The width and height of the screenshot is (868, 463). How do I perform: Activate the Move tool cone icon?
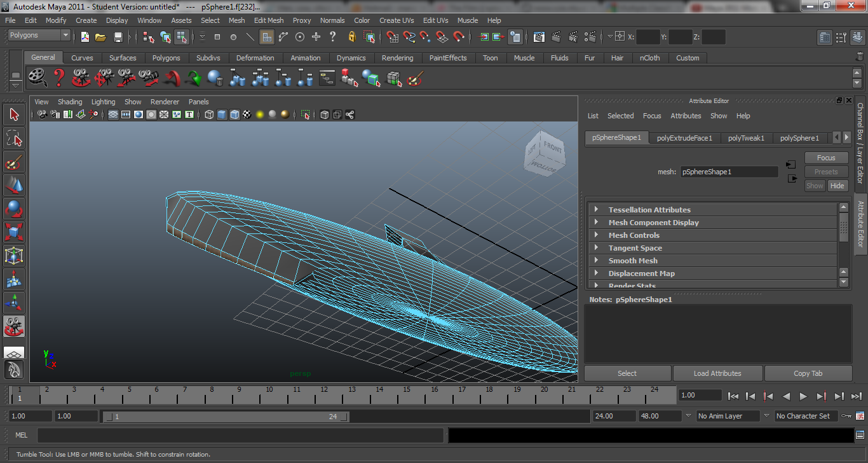[x=14, y=185]
